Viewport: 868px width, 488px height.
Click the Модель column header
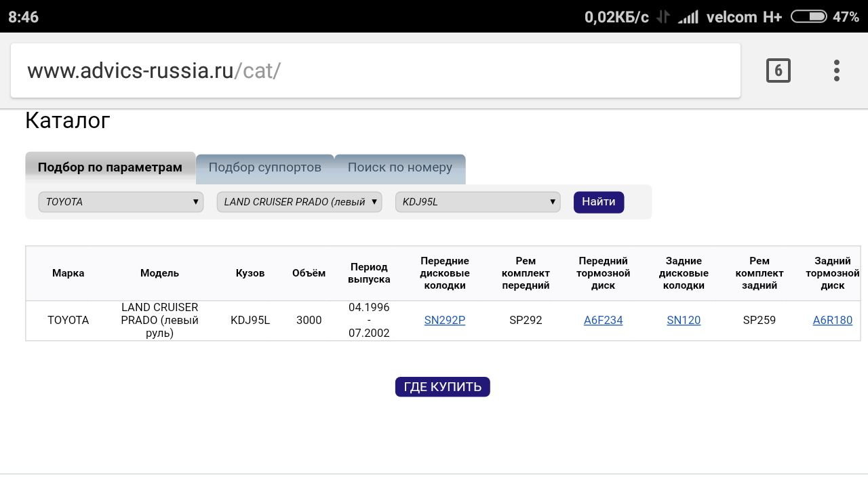tap(159, 273)
